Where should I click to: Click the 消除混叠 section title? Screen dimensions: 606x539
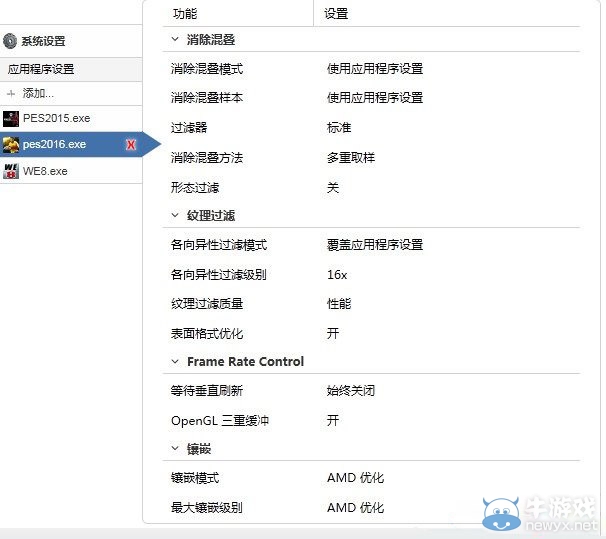tap(211, 39)
